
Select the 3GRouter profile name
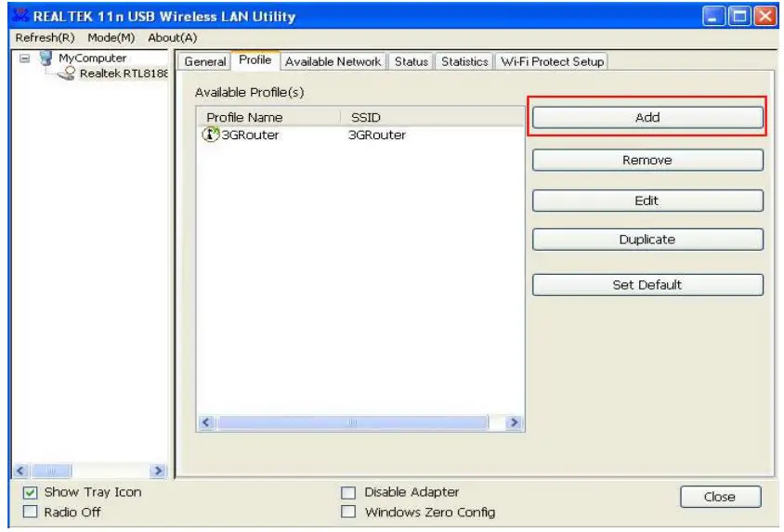(x=250, y=135)
